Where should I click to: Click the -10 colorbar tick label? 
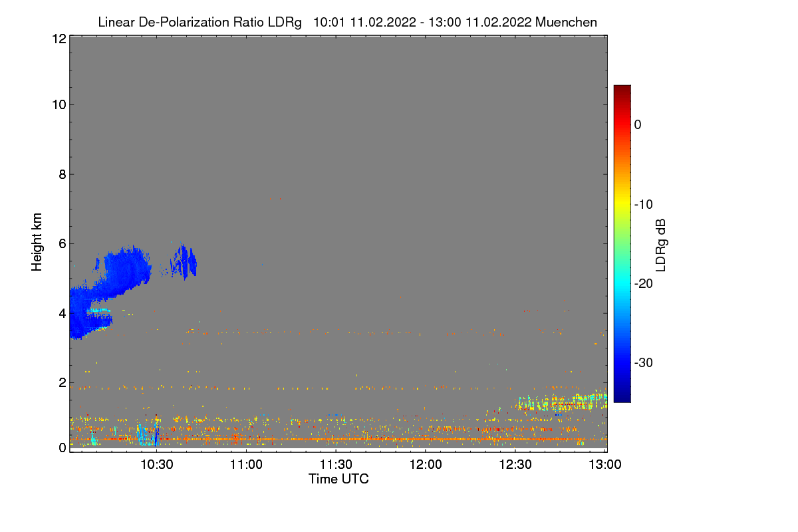(644, 204)
